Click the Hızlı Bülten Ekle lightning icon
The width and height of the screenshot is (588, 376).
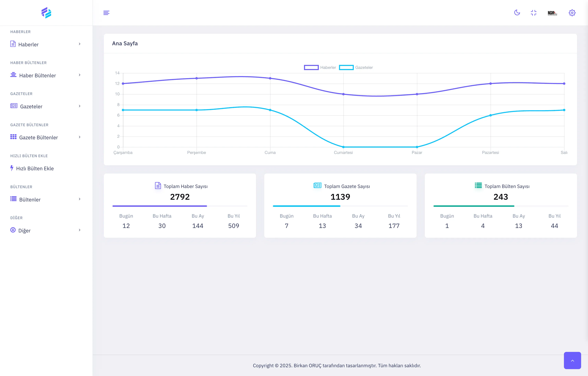coord(12,168)
